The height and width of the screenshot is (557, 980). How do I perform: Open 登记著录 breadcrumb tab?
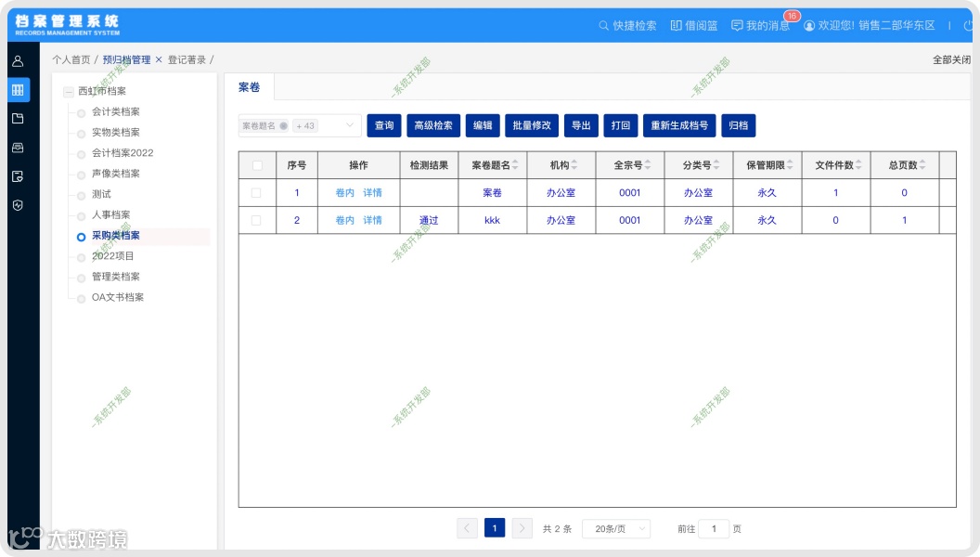pyautogui.click(x=187, y=60)
